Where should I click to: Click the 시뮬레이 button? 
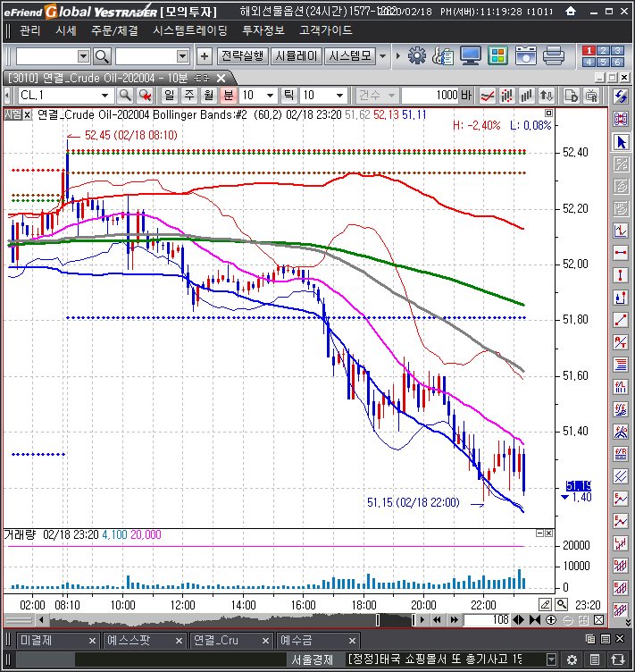[x=296, y=56]
